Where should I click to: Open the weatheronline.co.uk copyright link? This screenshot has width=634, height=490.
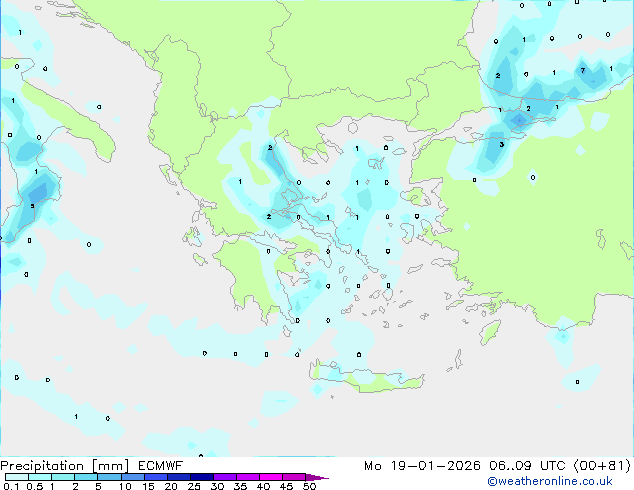549,481
